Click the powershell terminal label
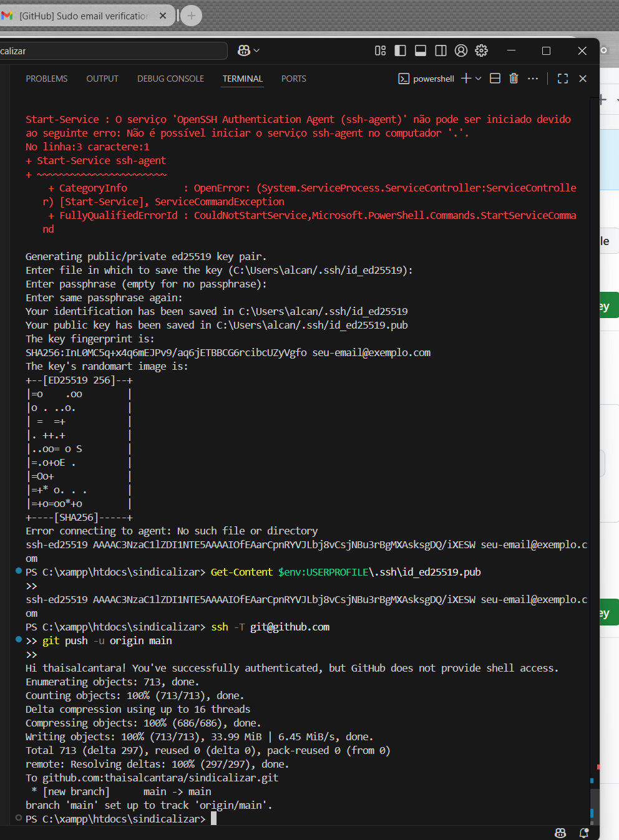 click(427, 79)
